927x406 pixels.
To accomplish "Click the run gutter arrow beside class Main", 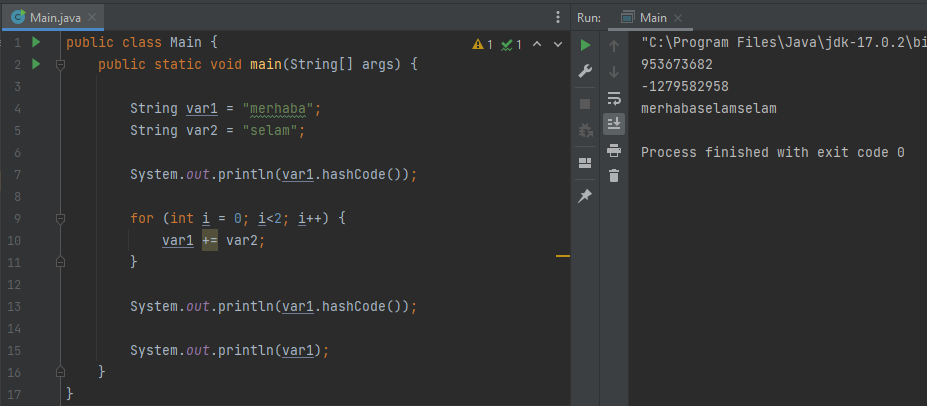I will (36, 43).
